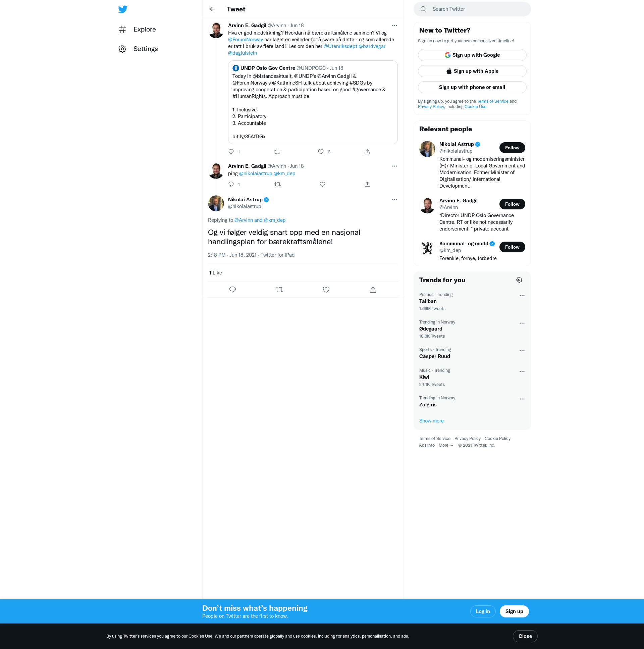The width and height of the screenshot is (644, 649).
Task: Open Settings from the sidebar
Action: click(138, 49)
